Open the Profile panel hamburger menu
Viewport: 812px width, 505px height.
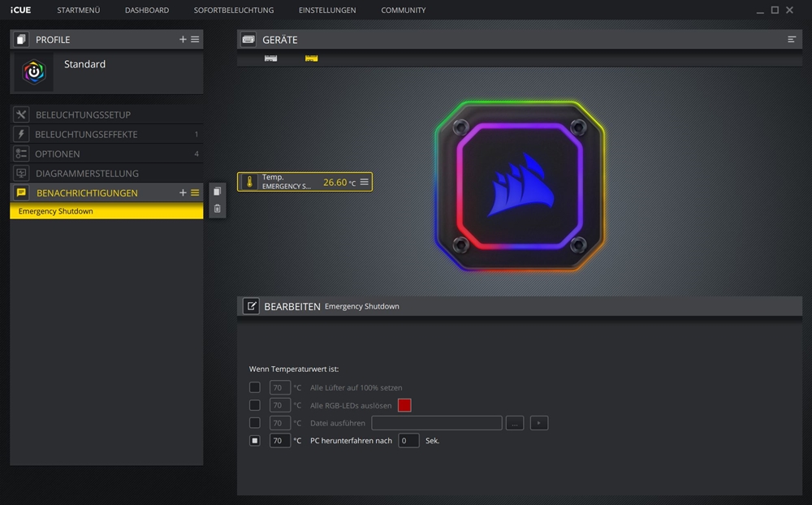click(x=195, y=39)
